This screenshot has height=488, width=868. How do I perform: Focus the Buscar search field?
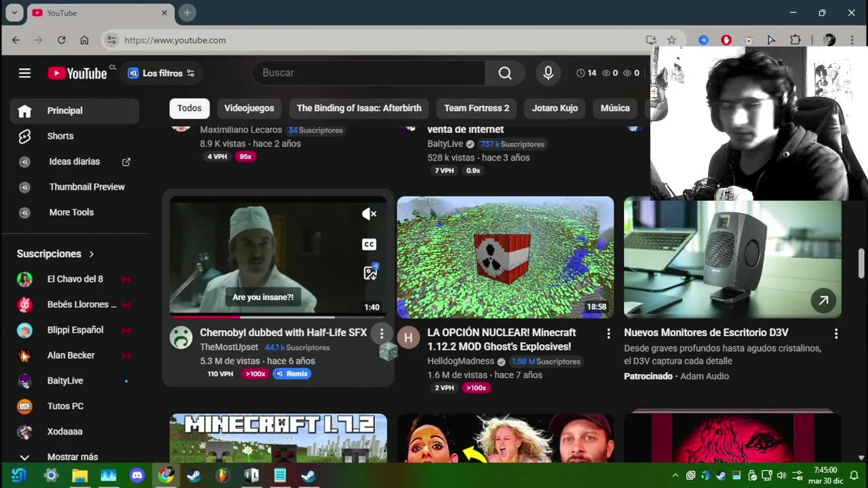[x=368, y=73]
